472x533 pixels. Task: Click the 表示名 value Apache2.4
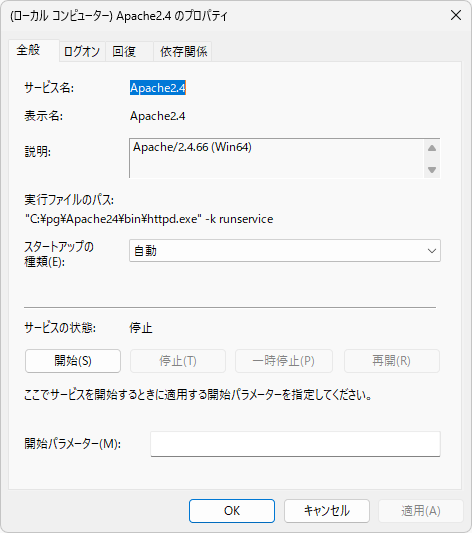click(158, 116)
